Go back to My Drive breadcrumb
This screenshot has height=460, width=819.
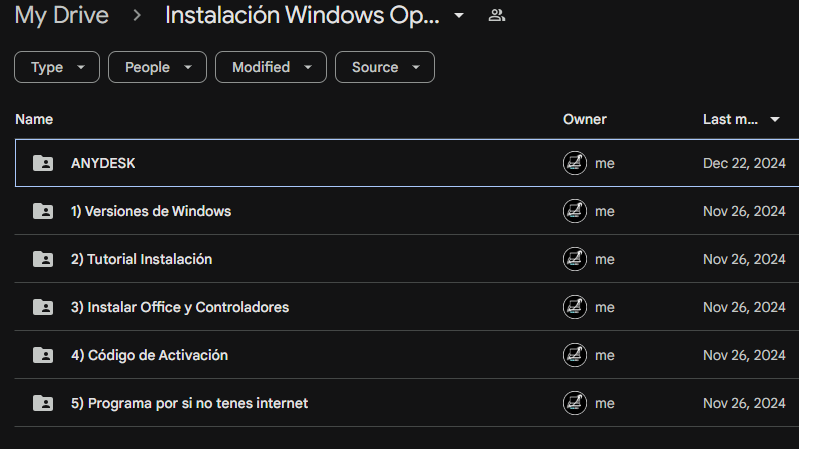point(62,16)
